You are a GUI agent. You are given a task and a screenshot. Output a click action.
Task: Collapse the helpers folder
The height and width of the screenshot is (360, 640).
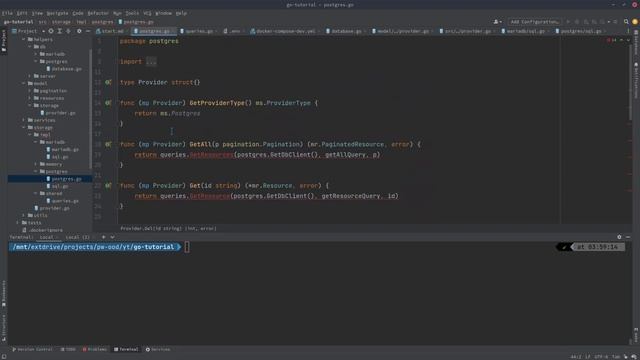(24, 40)
